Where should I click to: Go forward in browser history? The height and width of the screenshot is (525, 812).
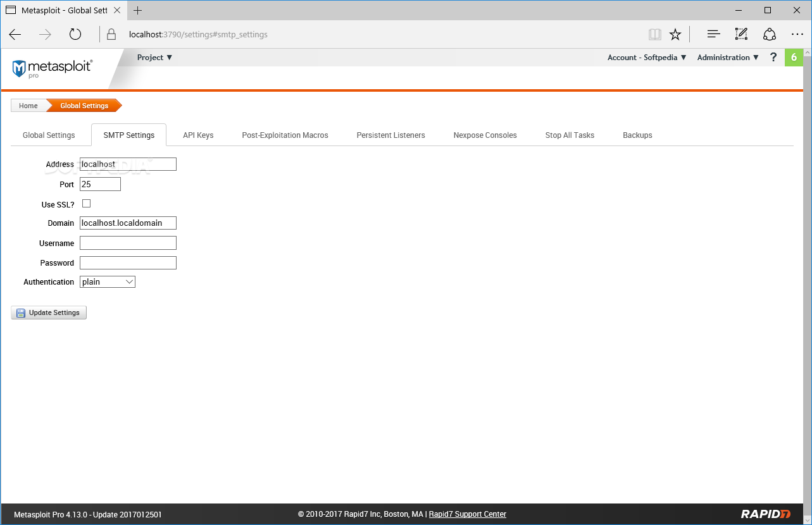[45, 34]
